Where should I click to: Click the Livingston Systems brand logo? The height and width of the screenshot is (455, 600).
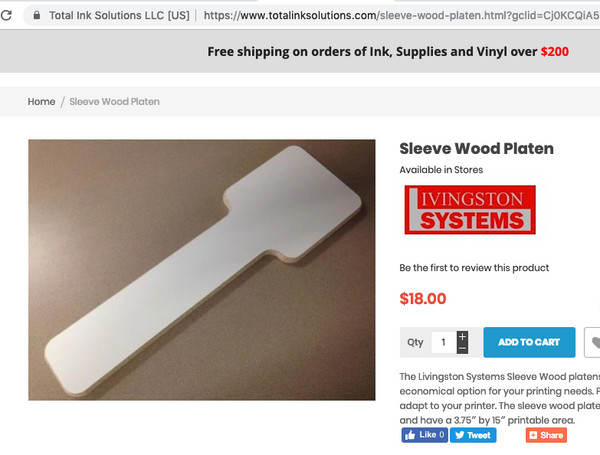[x=470, y=210]
